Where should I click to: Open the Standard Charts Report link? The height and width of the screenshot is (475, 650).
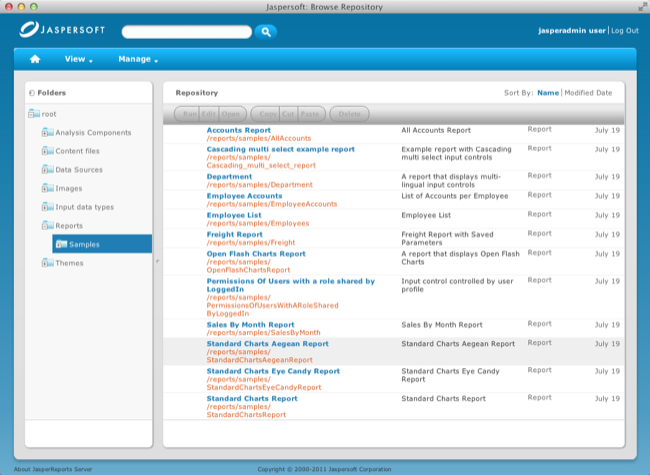pyautogui.click(x=252, y=398)
